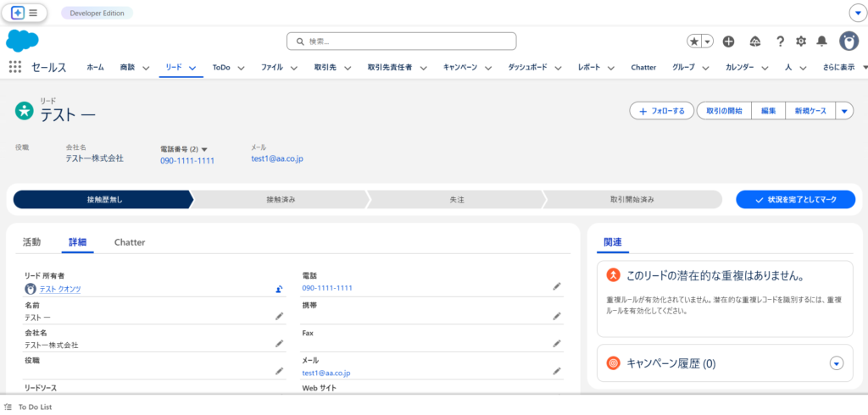
Task: Switch to the 活動 tab
Action: [x=31, y=242]
